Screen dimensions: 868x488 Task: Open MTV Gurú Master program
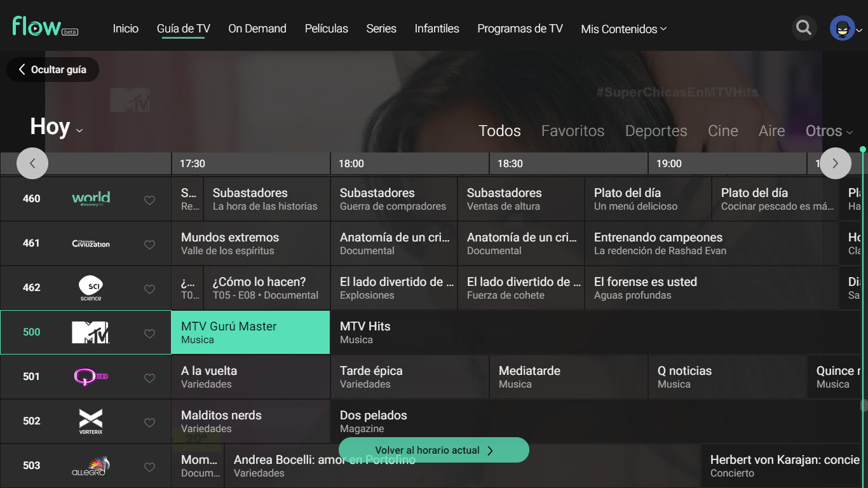[251, 332]
